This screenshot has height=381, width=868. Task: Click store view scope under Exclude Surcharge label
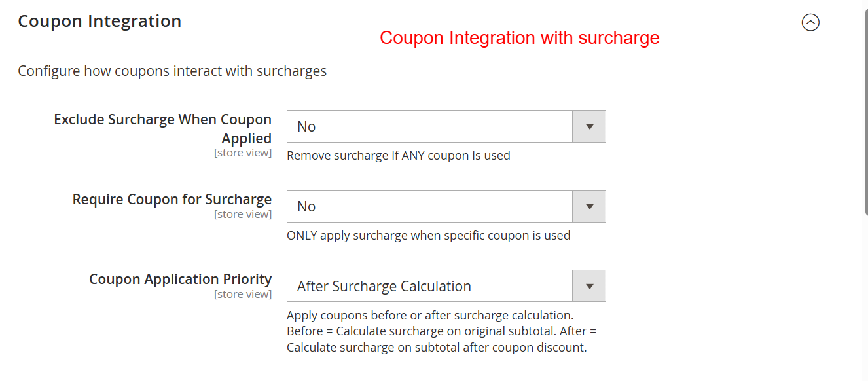pos(242,153)
